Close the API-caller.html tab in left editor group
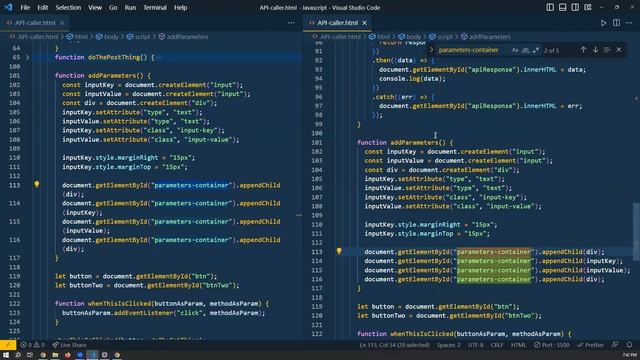Image resolution: width=640 pixels, height=360 pixels. tap(62, 23)
